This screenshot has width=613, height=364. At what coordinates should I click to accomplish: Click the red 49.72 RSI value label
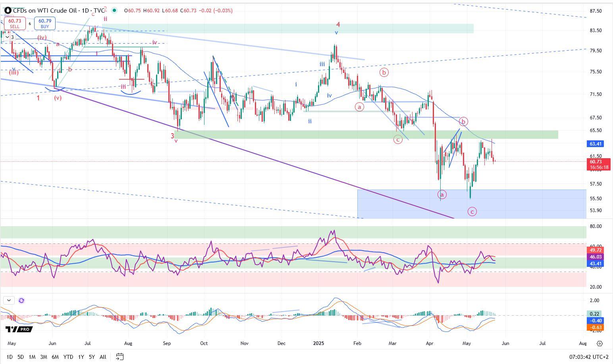click(596, 250)
